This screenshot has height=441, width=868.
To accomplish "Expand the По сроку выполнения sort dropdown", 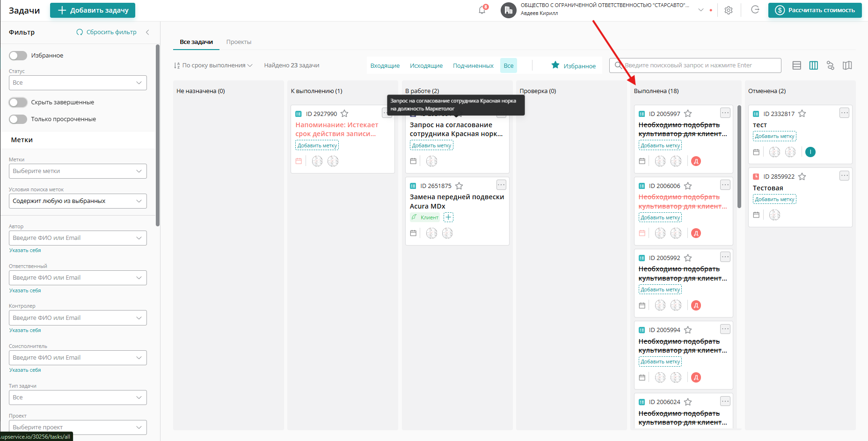I will pos(213,65).
